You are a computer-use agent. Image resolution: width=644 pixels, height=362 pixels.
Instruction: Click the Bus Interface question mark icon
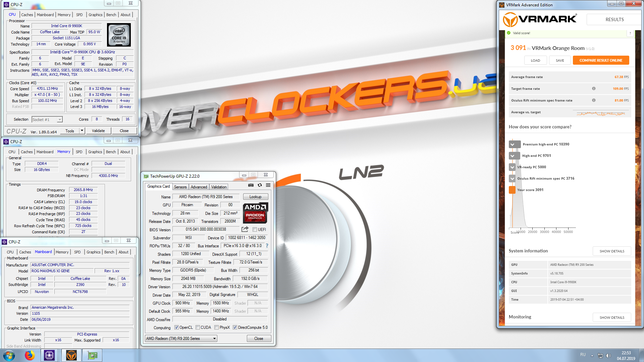267,246
